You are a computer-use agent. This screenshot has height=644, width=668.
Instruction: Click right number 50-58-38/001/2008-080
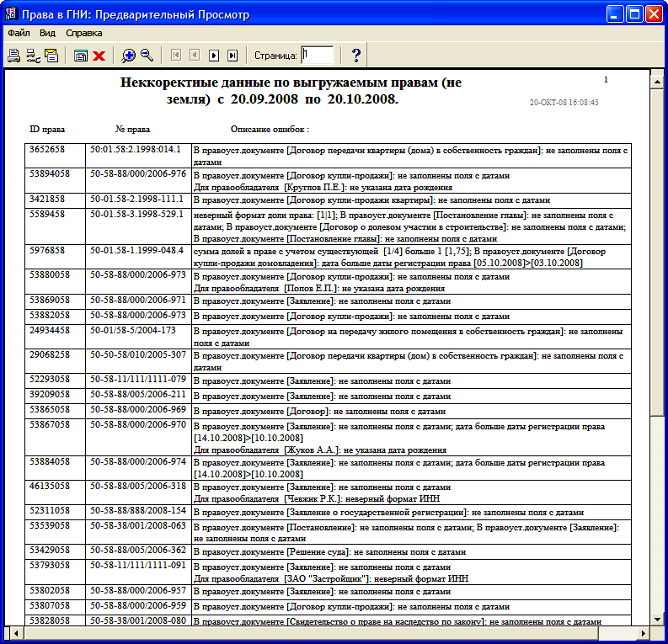pos(138,620)
